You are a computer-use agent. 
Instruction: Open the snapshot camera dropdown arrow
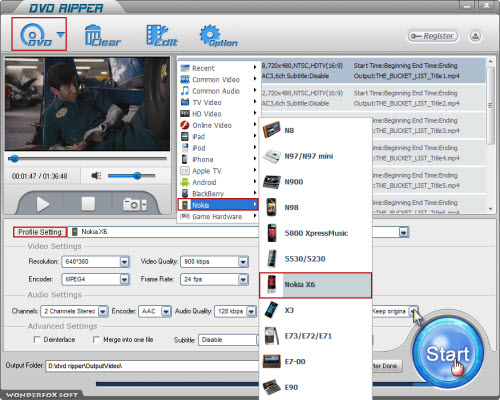pos(144,205)
